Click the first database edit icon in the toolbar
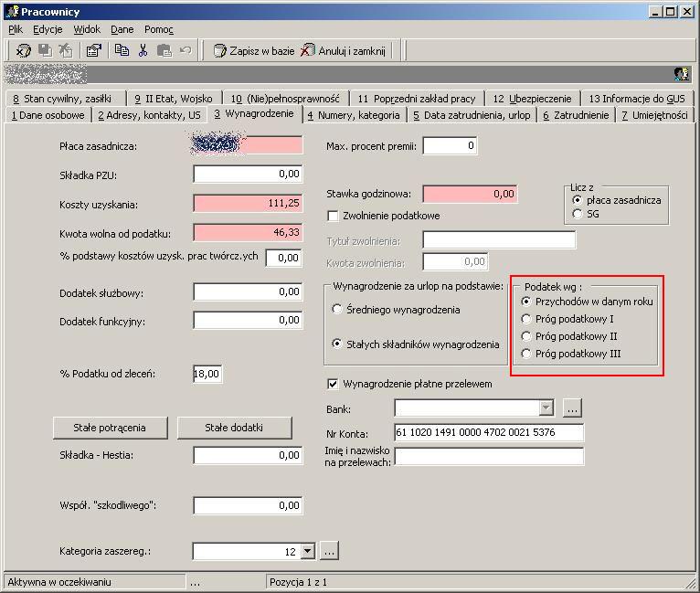Image resolution: width=700 pixels, height=593 pixels. point(23,51)
